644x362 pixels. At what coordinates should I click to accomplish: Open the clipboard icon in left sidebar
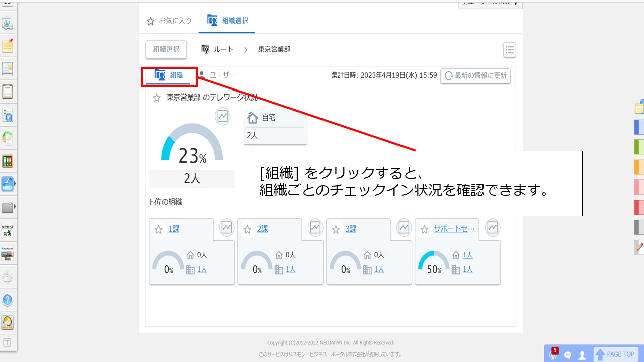tap(8, 92)
